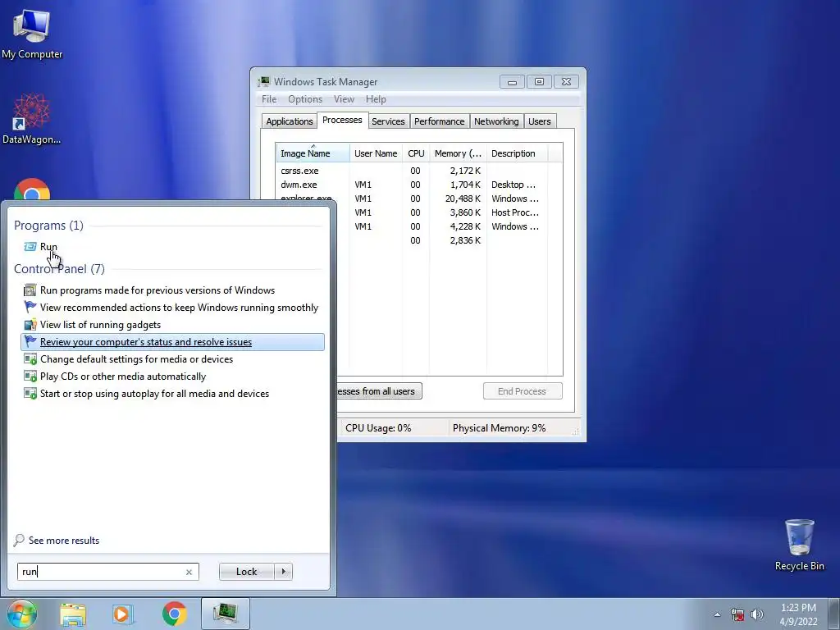840x630 pixels.
Task: Open the DataWagon desktop shortcut
Action: pos(32,119)
